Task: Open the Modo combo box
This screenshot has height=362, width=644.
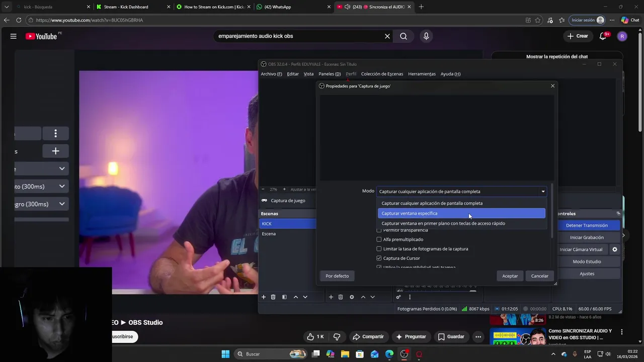Action: (461, 192)
